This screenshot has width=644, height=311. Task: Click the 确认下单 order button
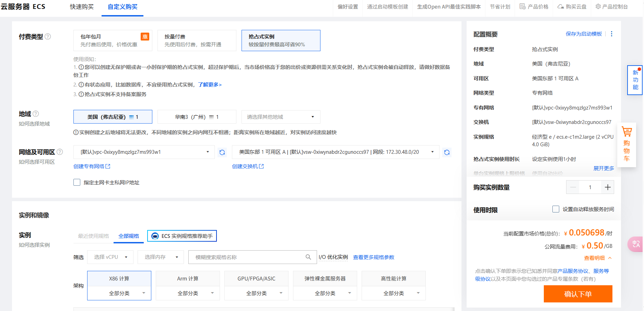tap(578, 294)
